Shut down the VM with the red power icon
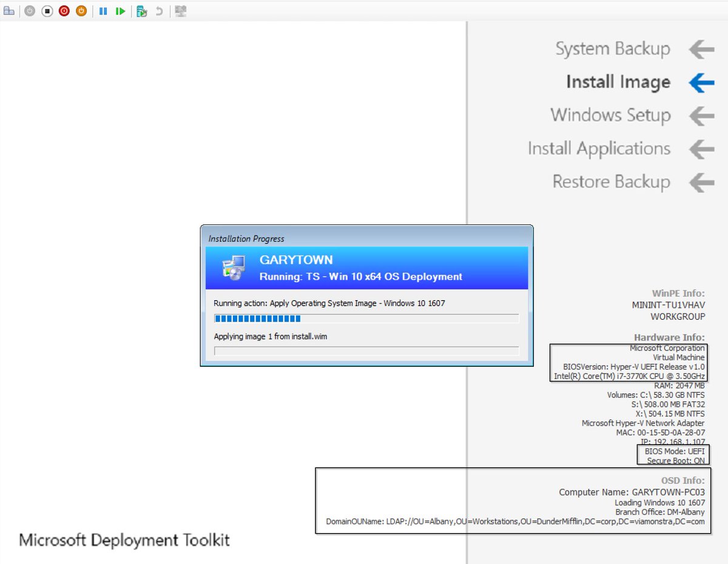 [64, 11]
